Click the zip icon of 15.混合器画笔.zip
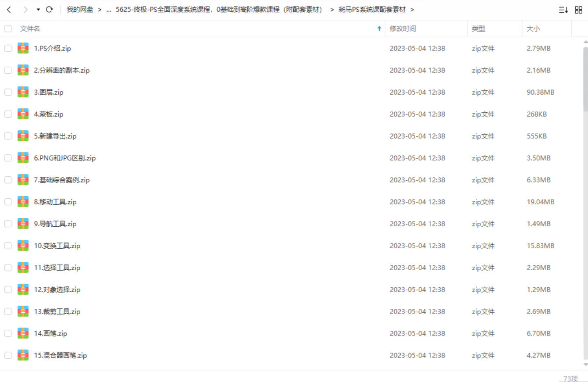This screenshot has width=588, height=382. coord(23,355)
